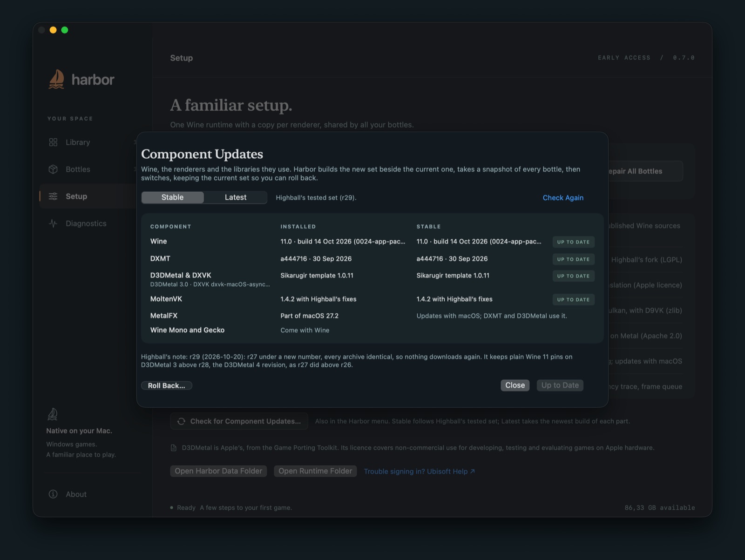
Task: Open the About page
Action: pyautogui.click(x=76, y=494)
